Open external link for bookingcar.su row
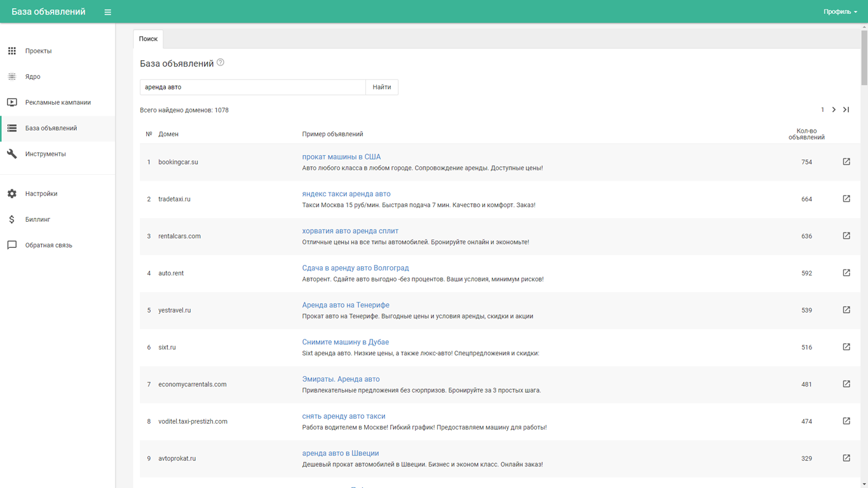The image size is (868, 488). coord(846,162)
